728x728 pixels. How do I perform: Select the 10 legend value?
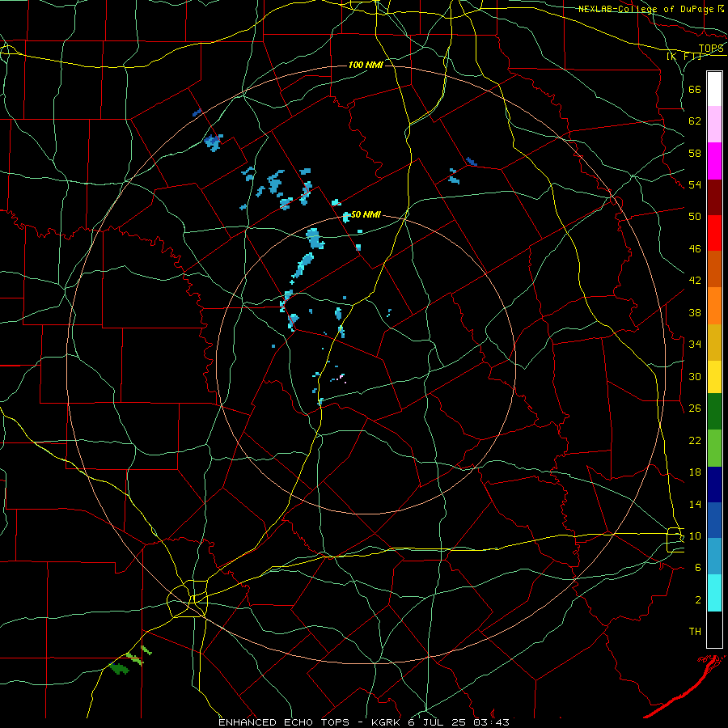pyautogui.click(x=695, y=535)
